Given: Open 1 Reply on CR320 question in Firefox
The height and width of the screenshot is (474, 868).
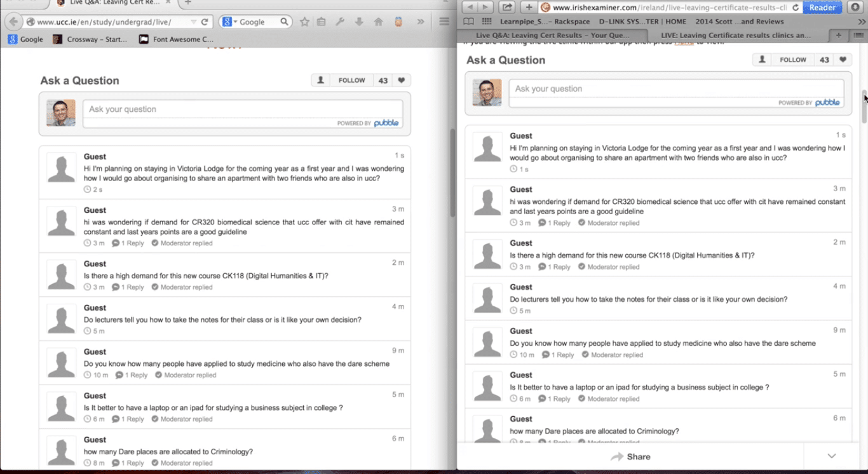Looking at the screenshot, I should click(128, 243).
